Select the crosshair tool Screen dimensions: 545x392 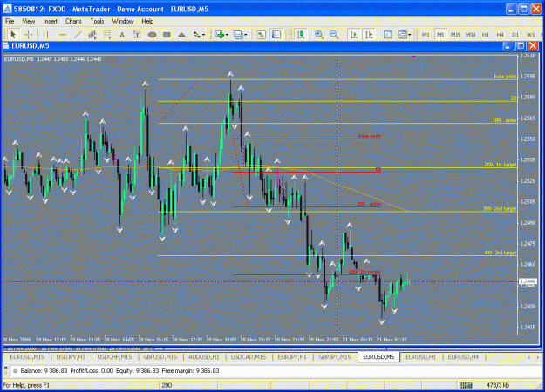click(x=29, y=34)
